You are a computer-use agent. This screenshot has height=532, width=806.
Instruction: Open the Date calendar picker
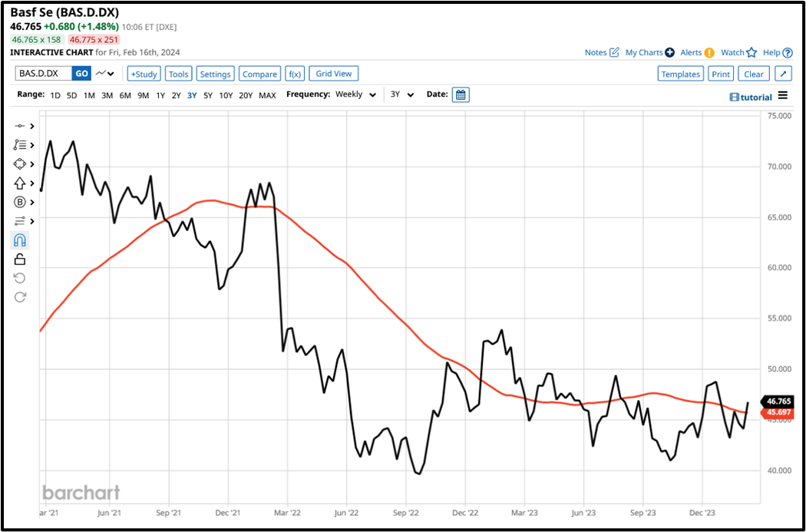[x=459, y=94]
